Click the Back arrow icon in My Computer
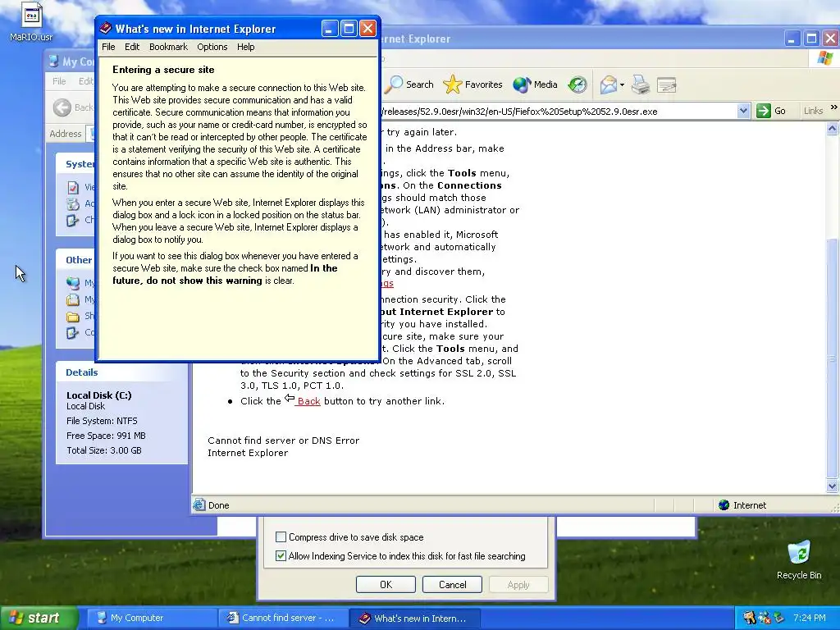Viewport: 840px width, 630px height. [x=62, y=107]
